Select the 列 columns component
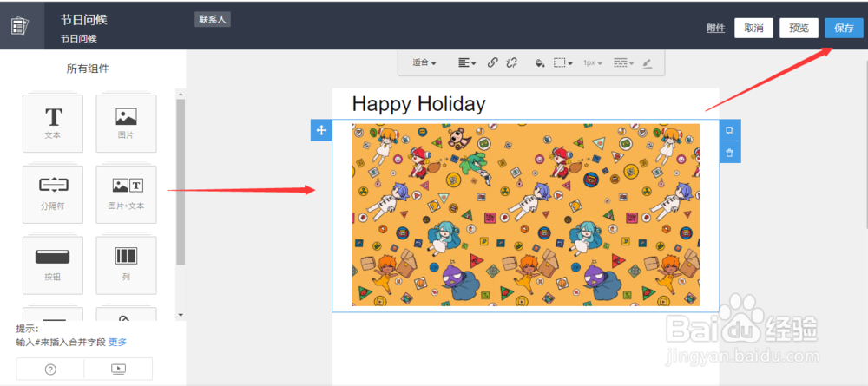This screenshot has width=868, height=386. click(126, 265)
